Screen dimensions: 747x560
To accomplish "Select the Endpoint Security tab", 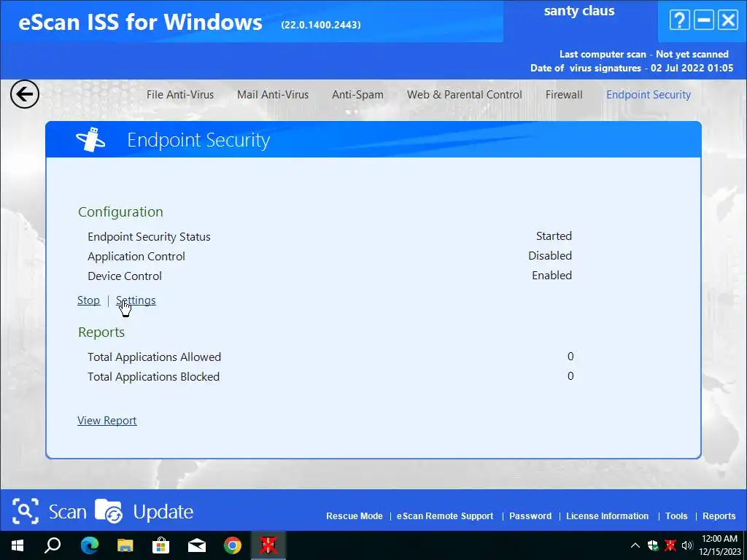I will (x=649, y=95).
